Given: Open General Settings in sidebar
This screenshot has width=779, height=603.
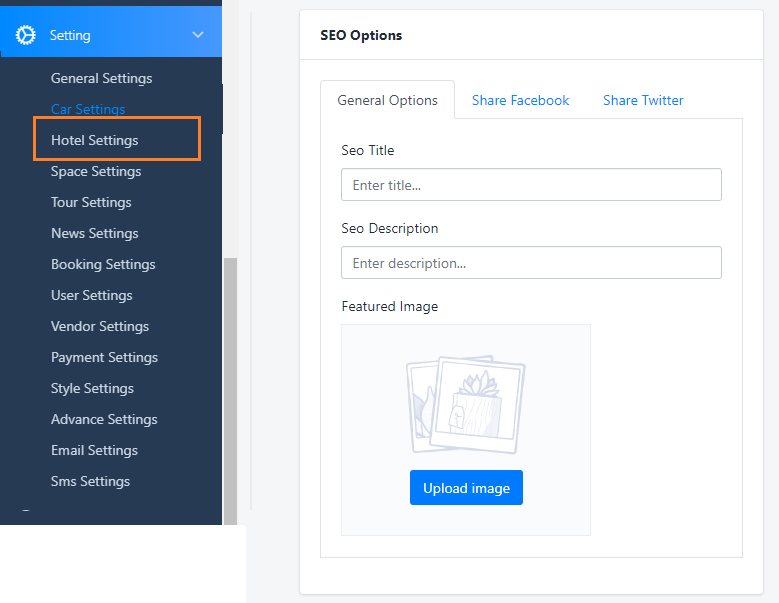Looking at the screenshot, I should point(101,78).
